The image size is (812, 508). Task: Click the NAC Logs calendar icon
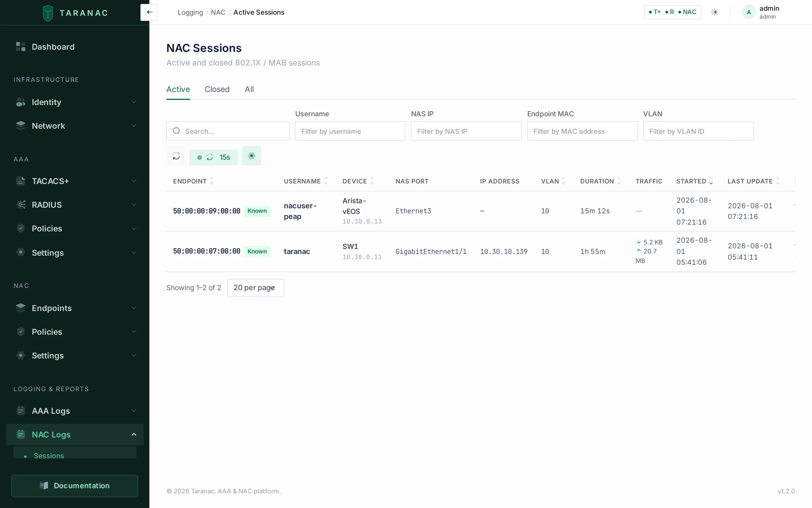click(x=21, y=434)
